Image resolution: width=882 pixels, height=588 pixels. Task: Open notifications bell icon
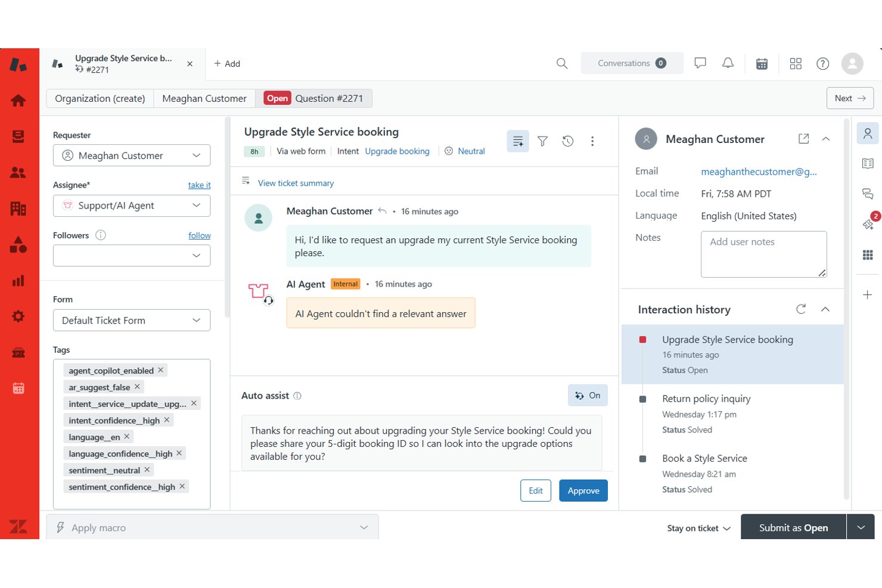coord(728,63)
